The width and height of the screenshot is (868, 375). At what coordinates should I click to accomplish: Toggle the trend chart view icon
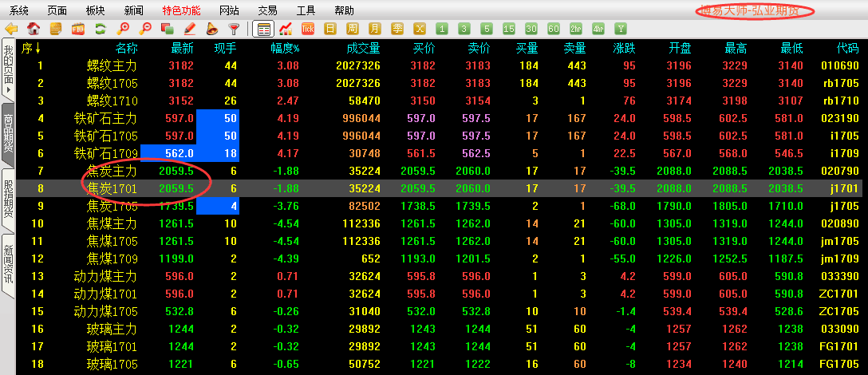click(x=285, y=29)
